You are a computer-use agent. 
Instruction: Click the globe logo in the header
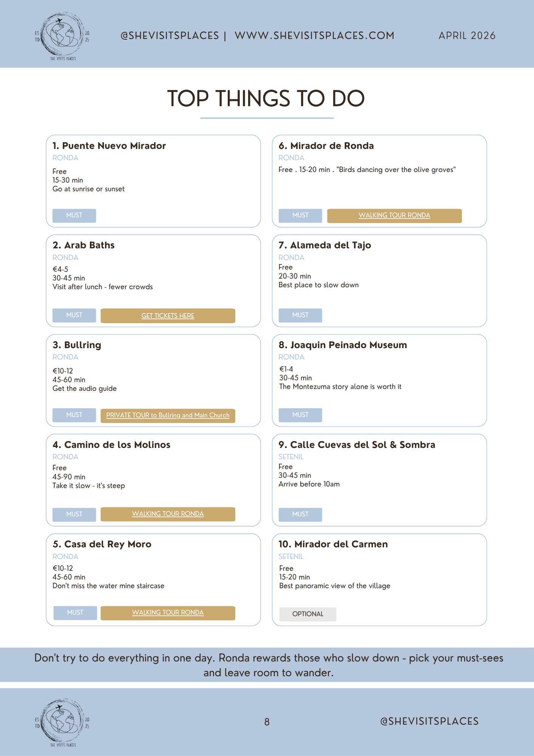click(62, 36)
